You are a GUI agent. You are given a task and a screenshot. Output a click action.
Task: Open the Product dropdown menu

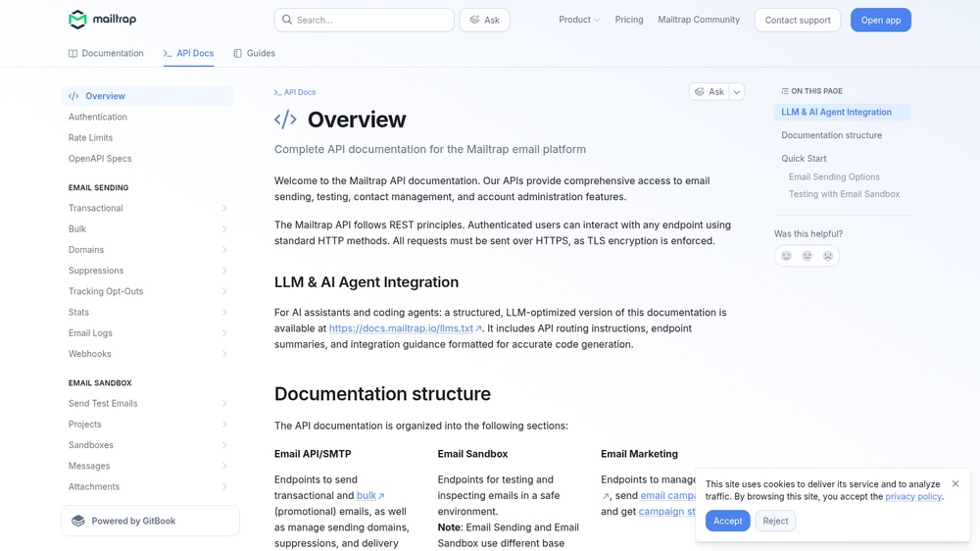coord(579,20)
